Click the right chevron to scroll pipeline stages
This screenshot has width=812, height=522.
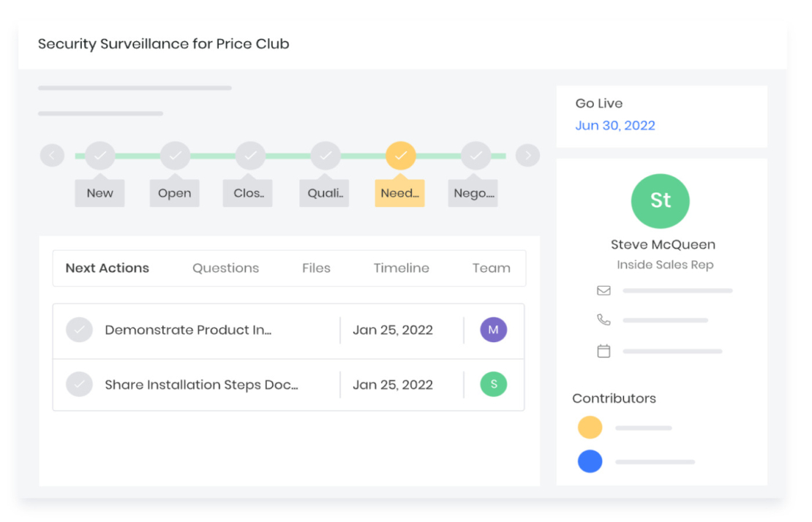coord(527,155)
